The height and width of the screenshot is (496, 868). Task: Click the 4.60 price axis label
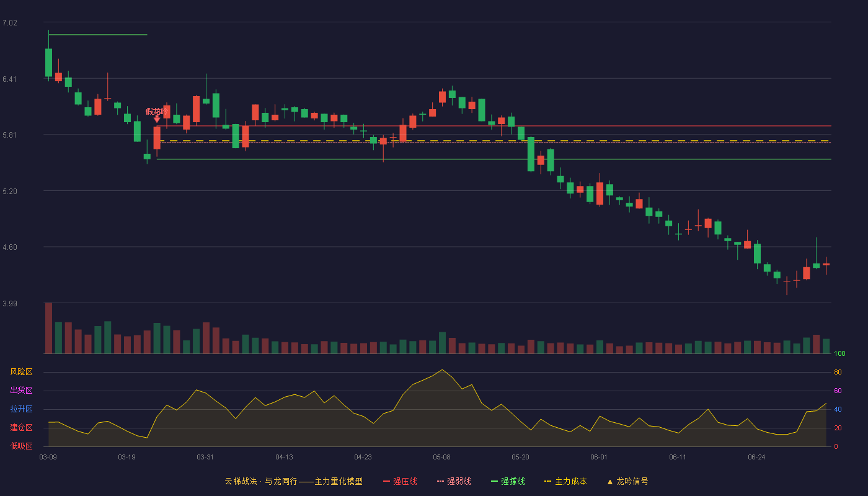click(10, 247)
